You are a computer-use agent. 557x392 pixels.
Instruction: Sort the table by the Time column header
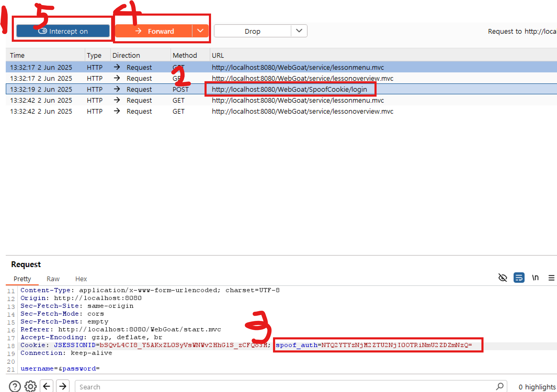[17, 55]
